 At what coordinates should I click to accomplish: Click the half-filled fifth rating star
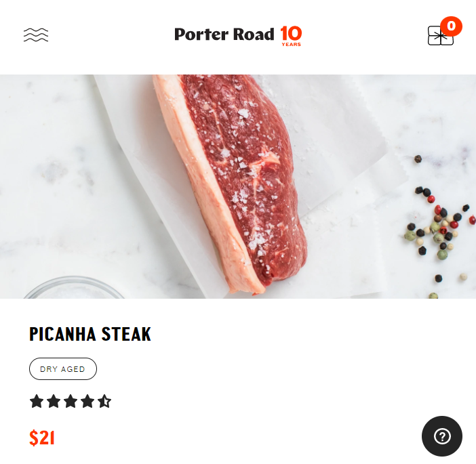coord(104,401)
